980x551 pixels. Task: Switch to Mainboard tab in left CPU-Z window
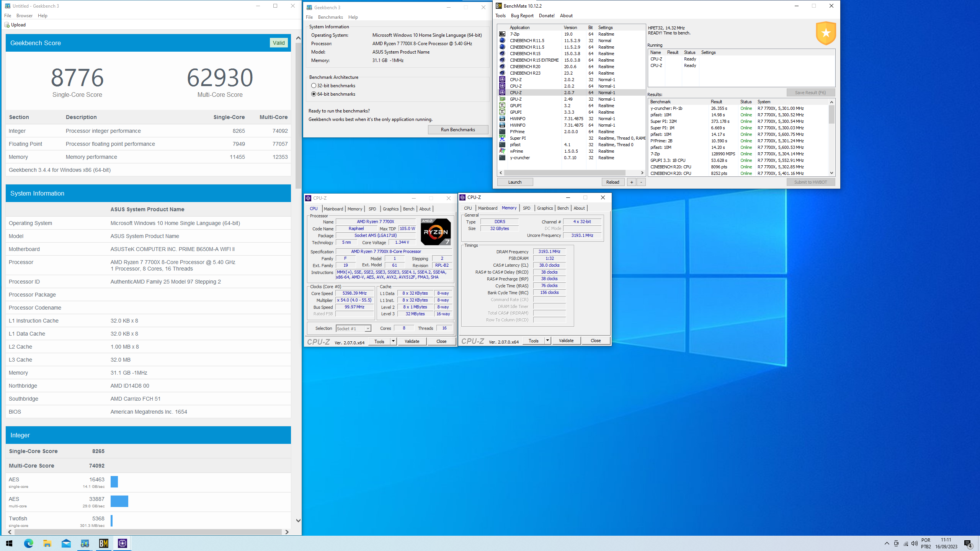pyautogui.click(x=333, y=209)
